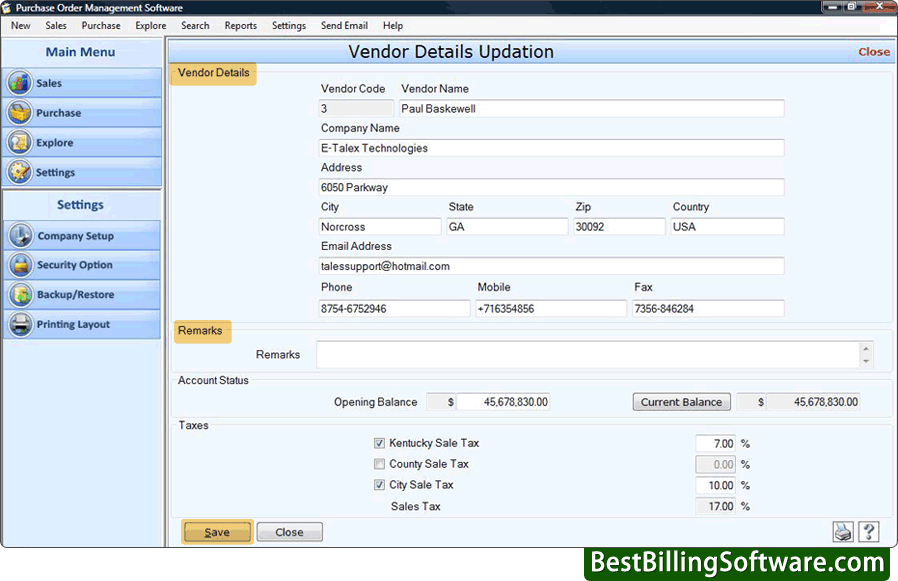Click the Printing Layout printer icon
Viewport: 898px width, 581px height.
(21, 324)
